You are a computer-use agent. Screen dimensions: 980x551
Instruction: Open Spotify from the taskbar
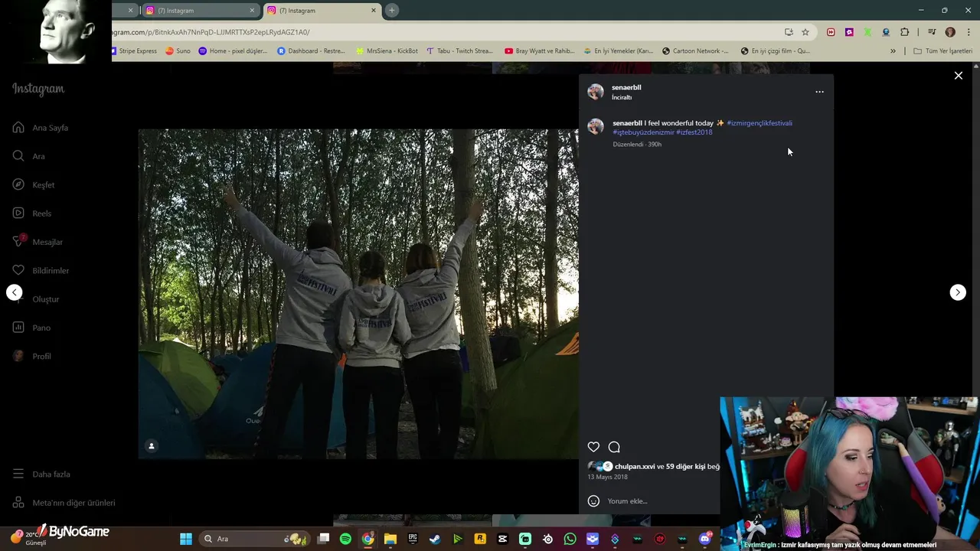345,539
